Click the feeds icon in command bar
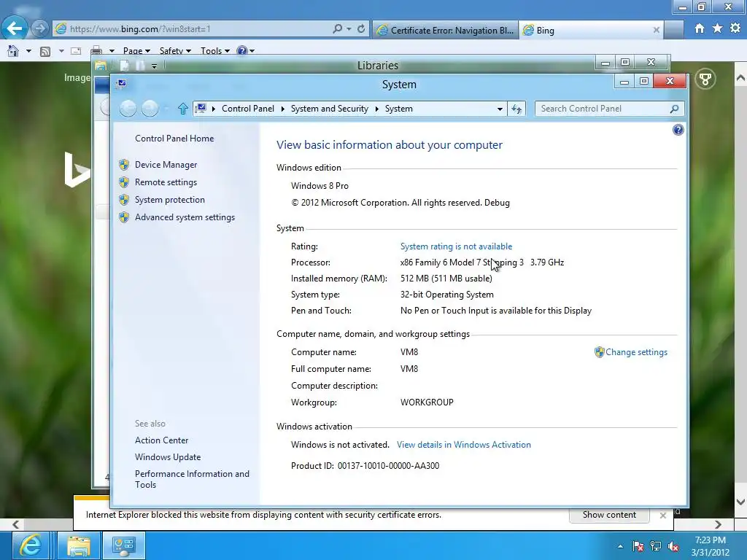 pos(45,51)
